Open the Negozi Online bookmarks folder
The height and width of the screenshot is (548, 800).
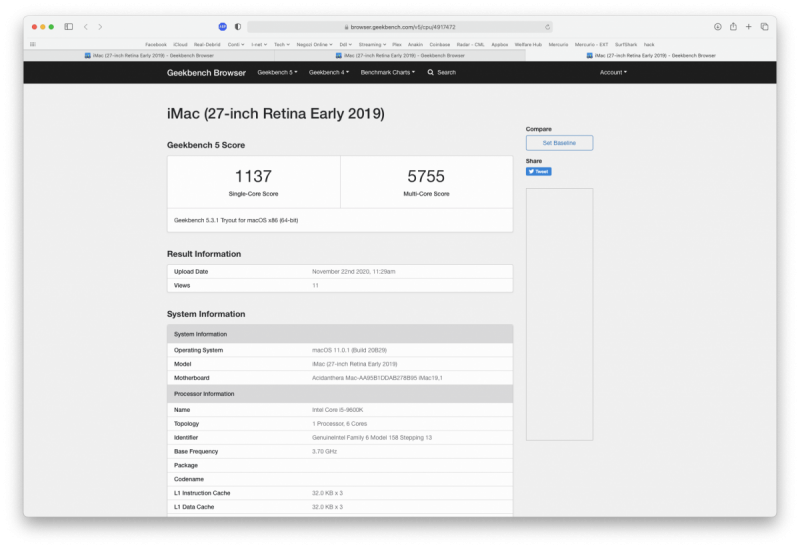314,44
